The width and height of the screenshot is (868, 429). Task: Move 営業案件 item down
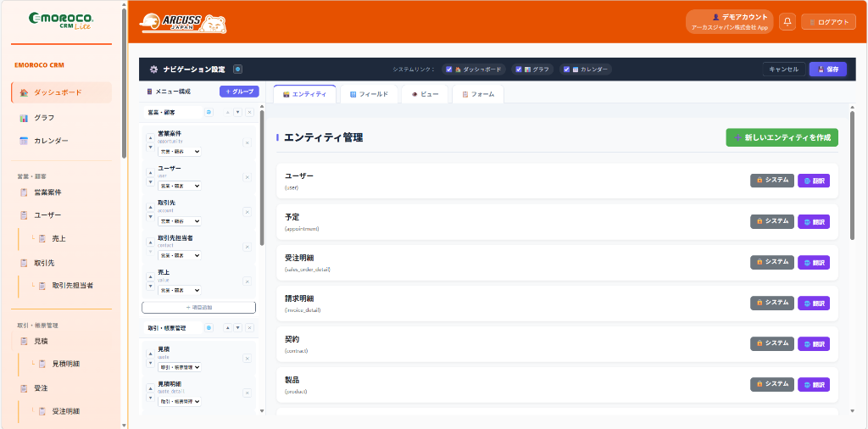click(150, 148)
